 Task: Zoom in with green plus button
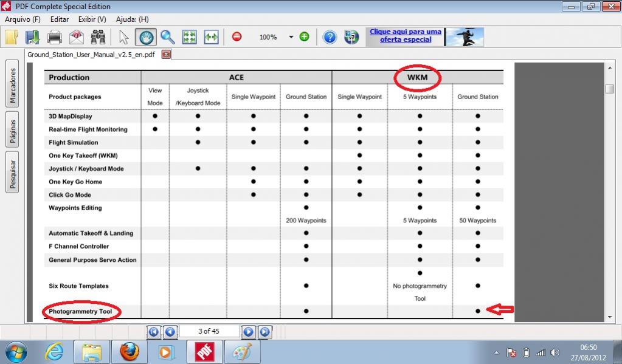pos(304,36)
